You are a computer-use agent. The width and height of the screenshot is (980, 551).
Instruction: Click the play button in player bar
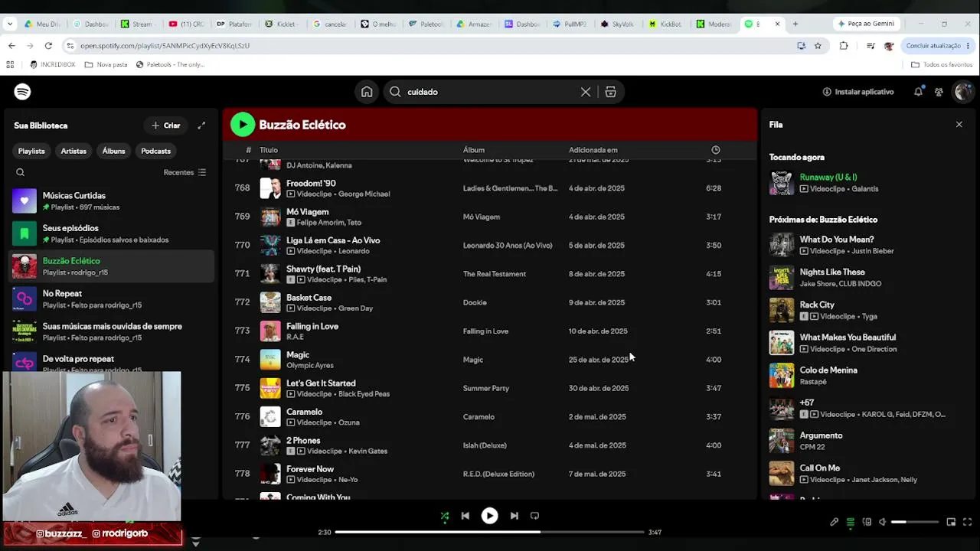(x=489, y=516)
